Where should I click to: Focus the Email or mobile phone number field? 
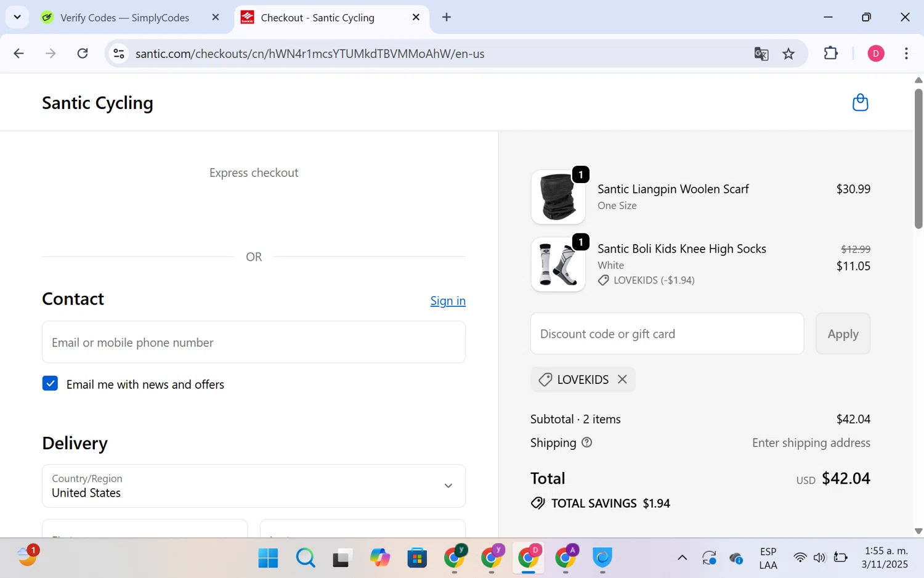(x=254, y=342)
